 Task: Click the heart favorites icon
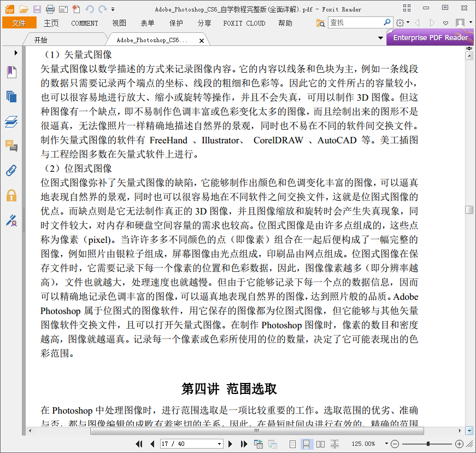click(445, 23)
